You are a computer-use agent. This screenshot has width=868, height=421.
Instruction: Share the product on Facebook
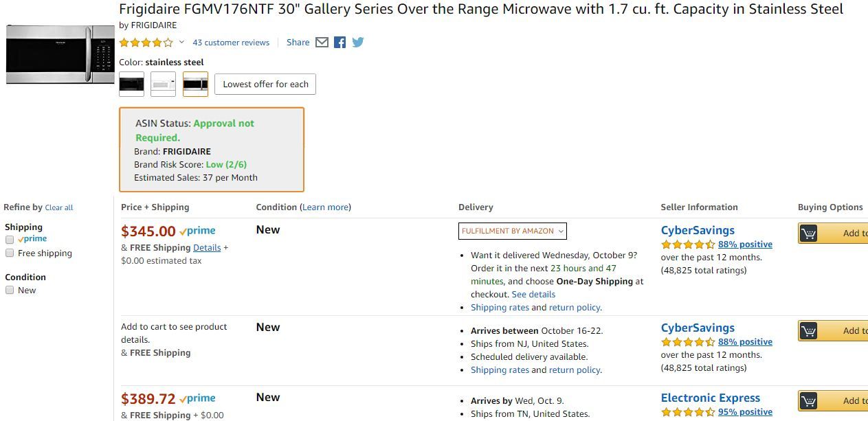point(340,42)
